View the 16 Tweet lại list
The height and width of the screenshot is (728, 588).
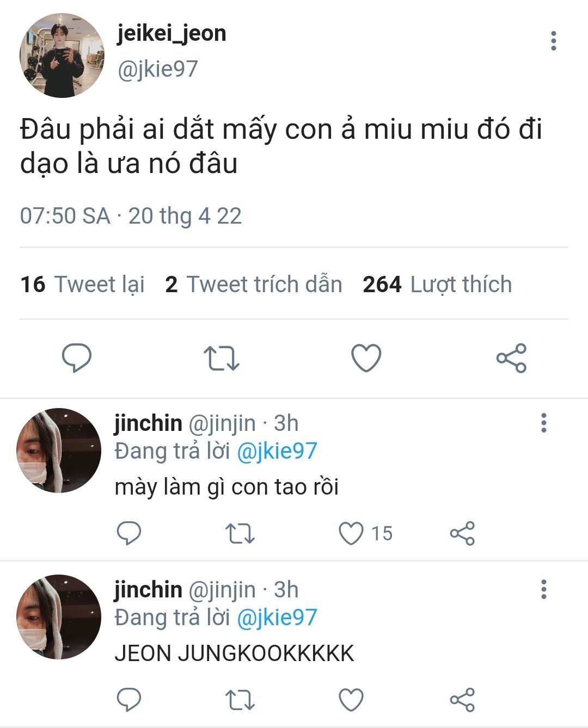tap(82, 284)
